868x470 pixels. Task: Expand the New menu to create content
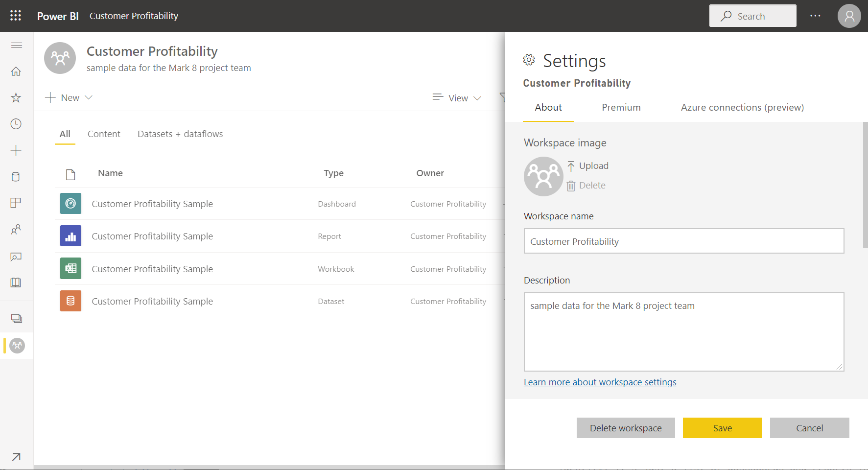[x=69, y=97]
